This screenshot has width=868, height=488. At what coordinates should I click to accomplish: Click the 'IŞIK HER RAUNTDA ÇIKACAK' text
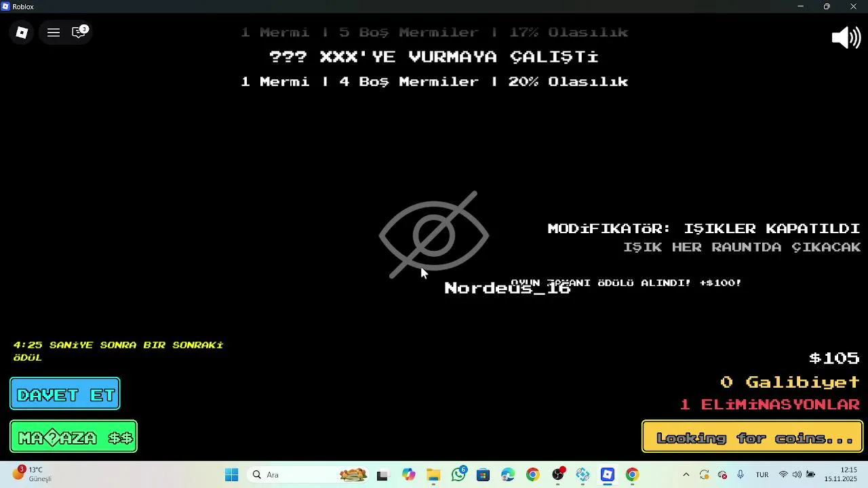(x=742, y=247)
